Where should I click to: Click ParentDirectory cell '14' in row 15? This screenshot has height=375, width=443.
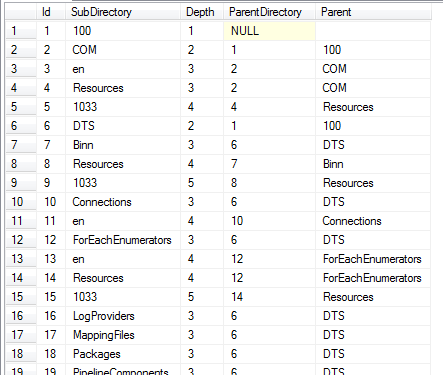269,297
